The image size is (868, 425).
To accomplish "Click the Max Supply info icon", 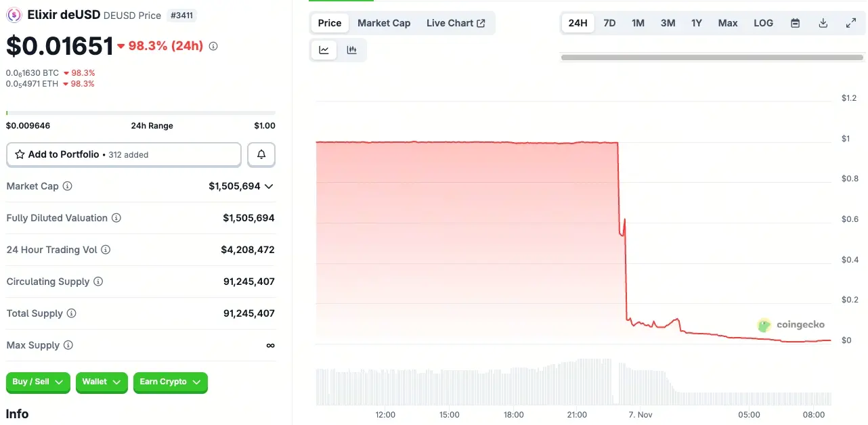I will click(68, 345).
